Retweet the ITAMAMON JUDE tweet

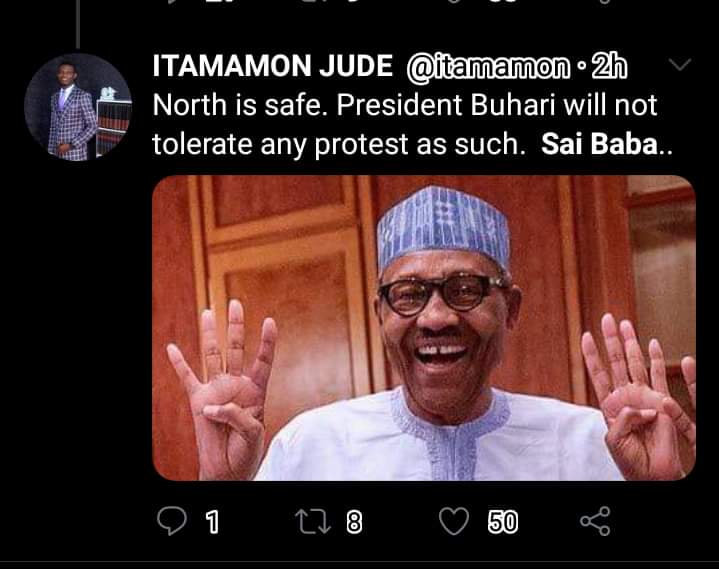[x=314, y=520]
